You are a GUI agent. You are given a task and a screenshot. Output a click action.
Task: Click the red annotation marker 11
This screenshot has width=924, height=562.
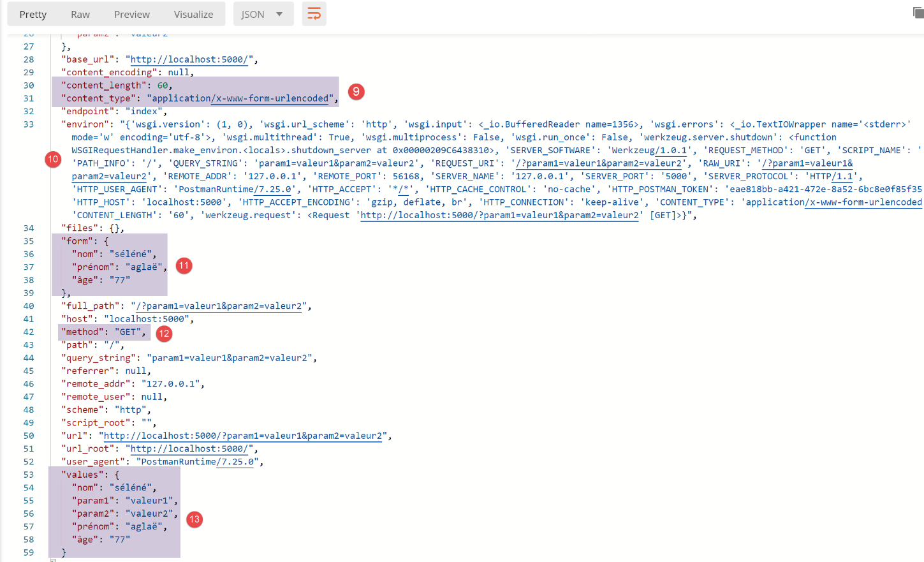(184, 266)
